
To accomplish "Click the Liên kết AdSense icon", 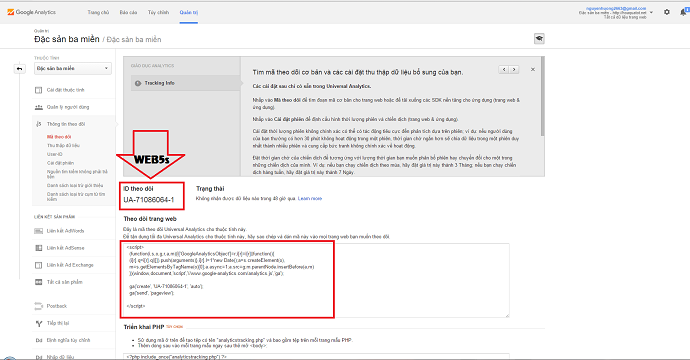I will tap(39, 248).
